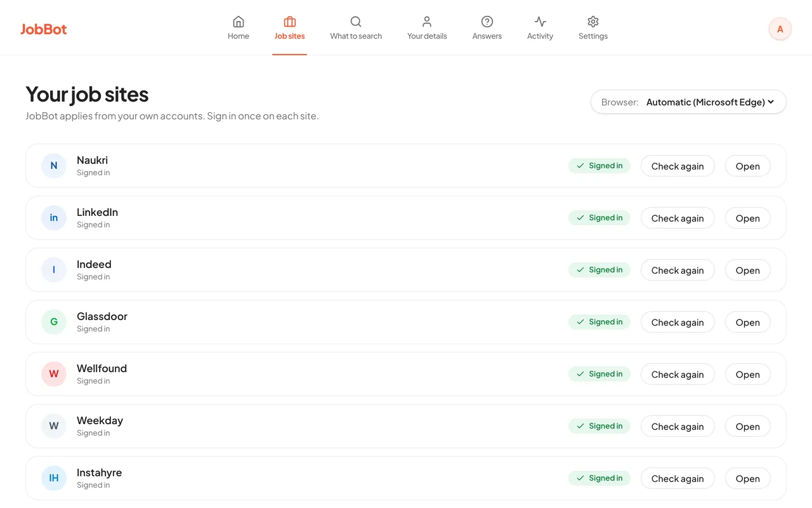812x508 pixels.
Task: Click the Wellfound red W avatar icon
Action: coord(54,374)
